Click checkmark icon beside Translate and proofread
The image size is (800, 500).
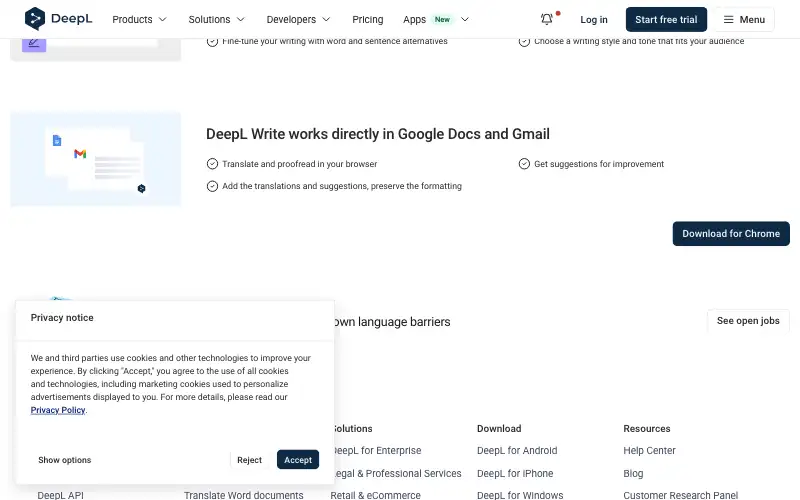[212, 164]
